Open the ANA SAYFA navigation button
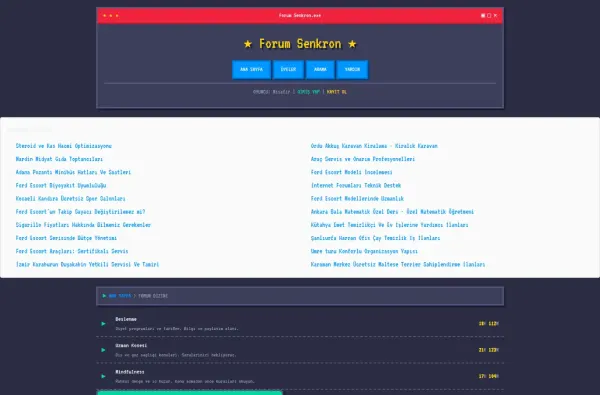 (x=251, y=69)
